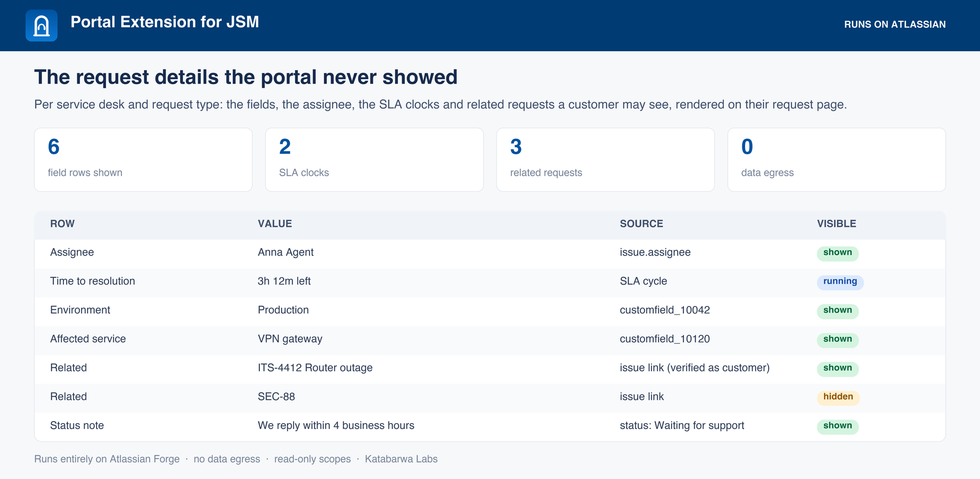Click Katabarwa Labs in the footer

(x=401, y=459)
